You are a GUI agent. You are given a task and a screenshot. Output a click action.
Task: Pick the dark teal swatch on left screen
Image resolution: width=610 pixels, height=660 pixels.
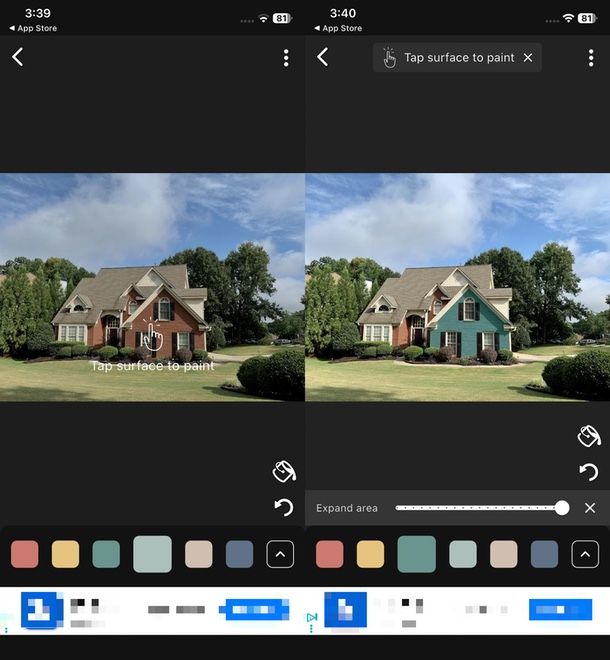[106, 554]
